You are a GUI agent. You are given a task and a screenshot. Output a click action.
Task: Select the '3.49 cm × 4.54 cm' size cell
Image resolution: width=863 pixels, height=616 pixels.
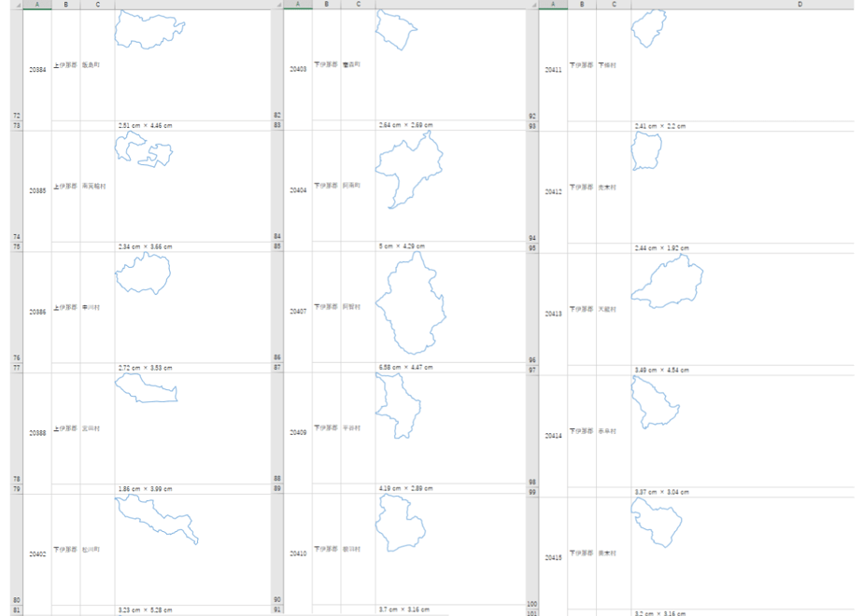click(x=743, y=371)
